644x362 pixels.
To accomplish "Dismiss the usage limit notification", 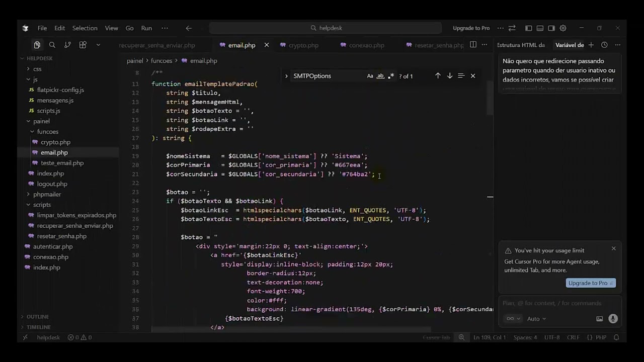I will (614, 248).
